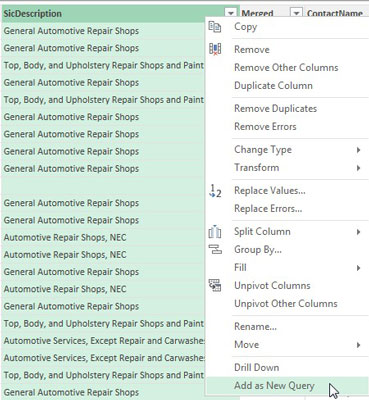Open the Fill menu entry

point(287,268)
